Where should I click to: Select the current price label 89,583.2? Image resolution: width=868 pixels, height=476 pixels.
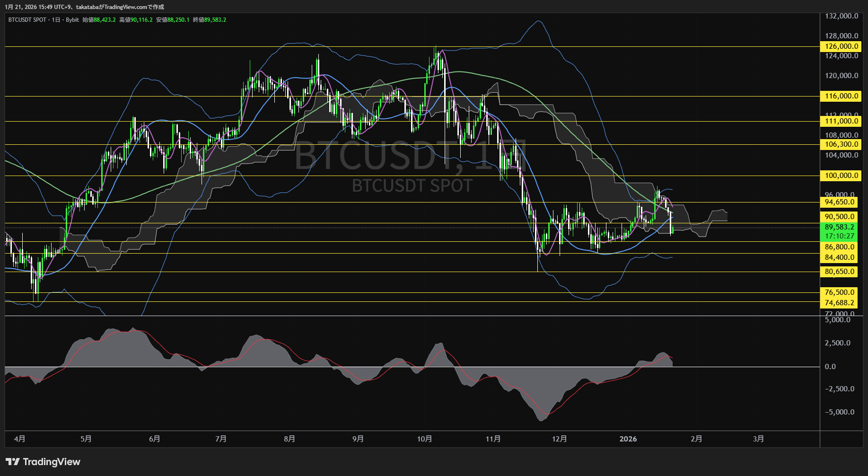pos(839,227)
